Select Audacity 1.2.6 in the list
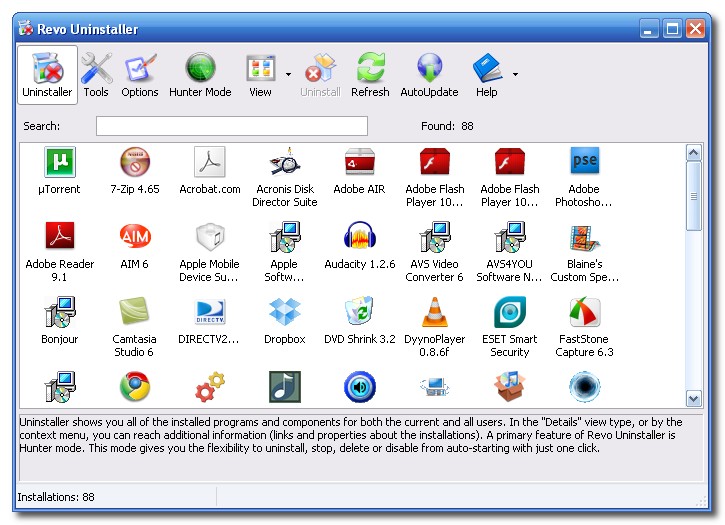Viewport: 725px width, 525px height. click(360, 238)
